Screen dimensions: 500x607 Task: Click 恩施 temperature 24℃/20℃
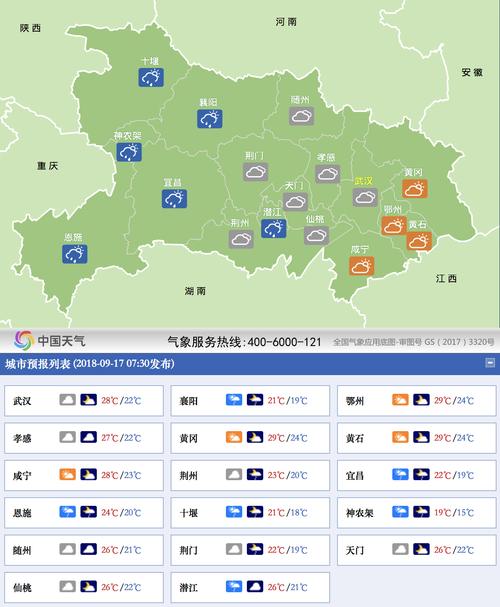pyautogui.click(x=121, y=513)
